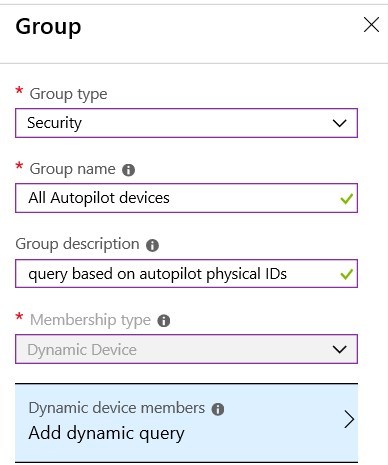
Task: Click the 'Group' panel heading
Action: tap(48, 26)
